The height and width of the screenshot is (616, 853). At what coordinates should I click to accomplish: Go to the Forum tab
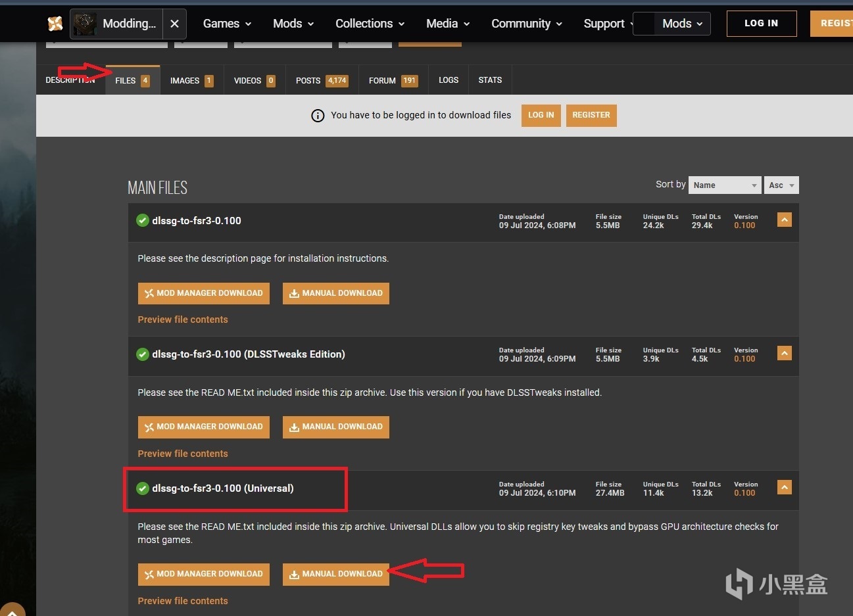(393, 80)
